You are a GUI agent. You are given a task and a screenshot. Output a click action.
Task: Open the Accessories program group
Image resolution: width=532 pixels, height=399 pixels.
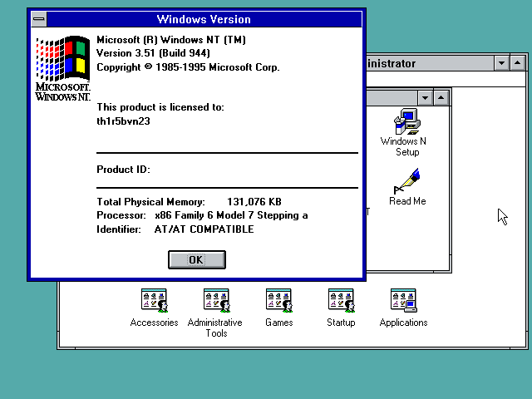coord(154,308)
